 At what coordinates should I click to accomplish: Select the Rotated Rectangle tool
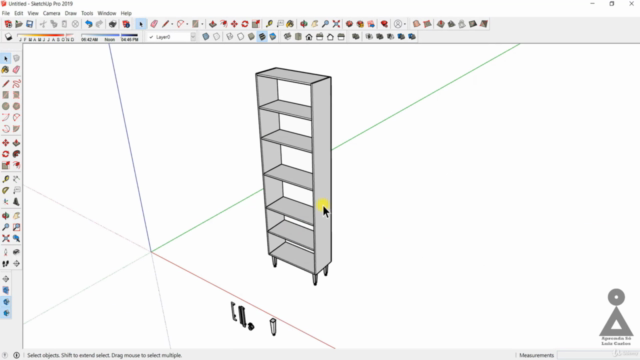coord(16,95)
